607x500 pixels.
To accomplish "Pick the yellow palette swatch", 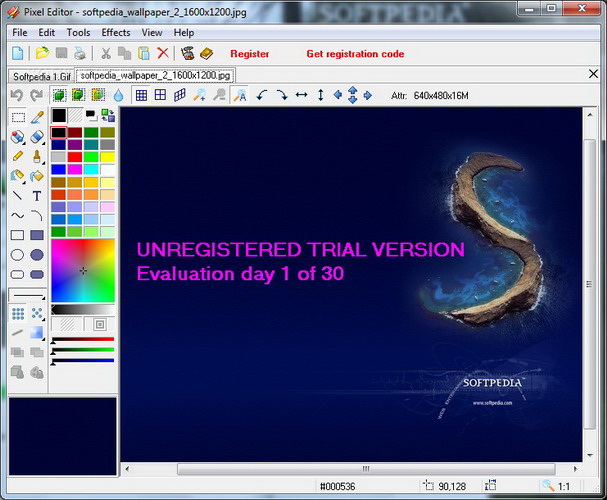I will tap(108, 157).
